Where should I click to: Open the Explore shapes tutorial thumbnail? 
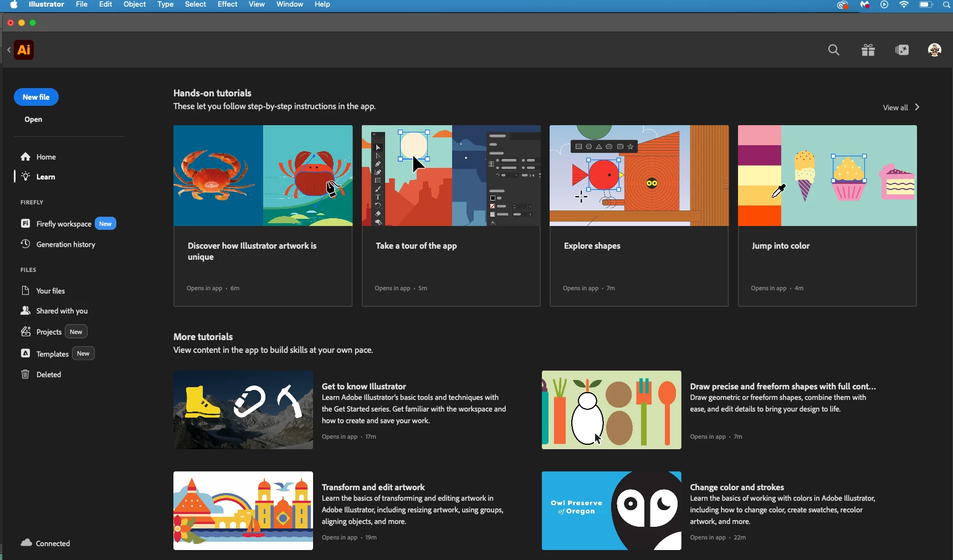coord(639,176)
